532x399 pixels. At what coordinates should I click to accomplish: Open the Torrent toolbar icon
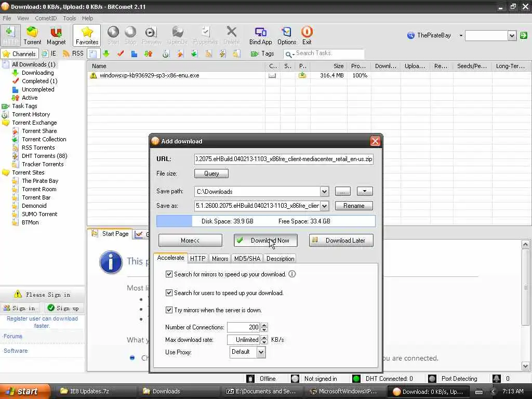pyautogui.click(x=32, y=35)
